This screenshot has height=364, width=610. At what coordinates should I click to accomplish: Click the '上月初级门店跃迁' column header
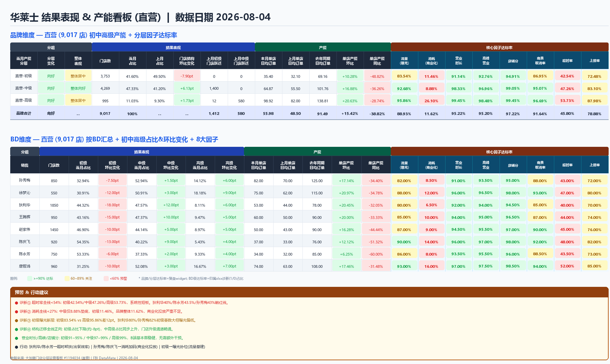click(214, 61)
